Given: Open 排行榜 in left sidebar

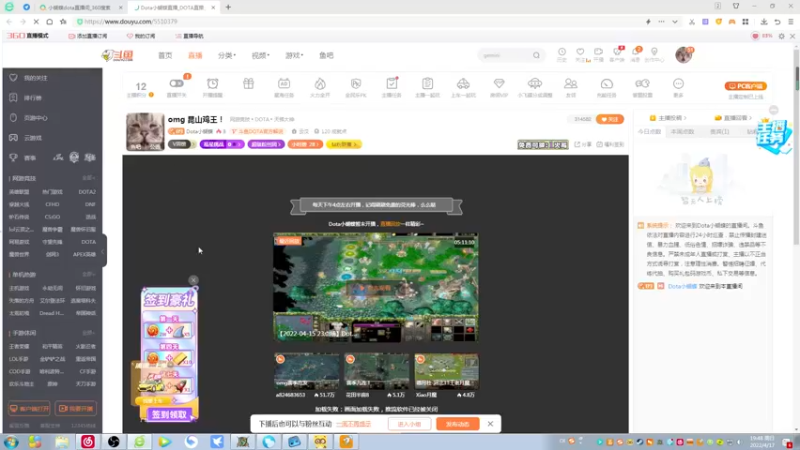Looking at the screenshot, I should coord(33,98).
